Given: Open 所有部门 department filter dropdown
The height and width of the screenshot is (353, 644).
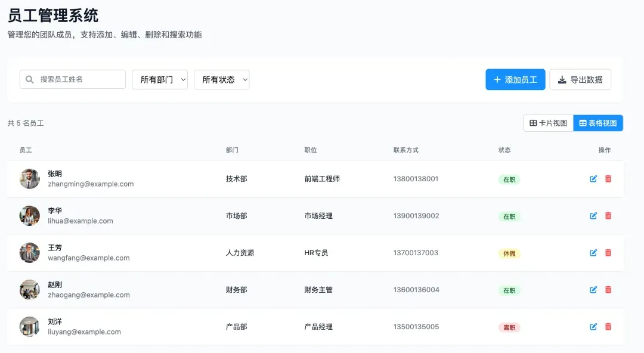Looking at the screenshot, I should point(160,79).
